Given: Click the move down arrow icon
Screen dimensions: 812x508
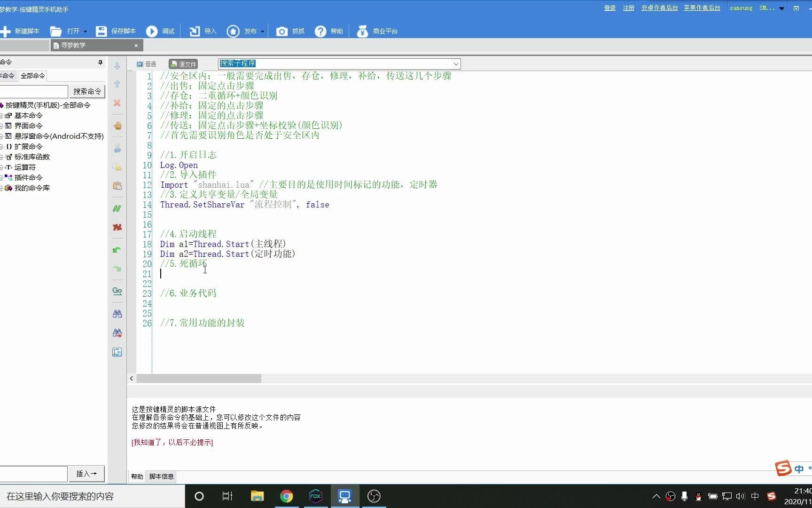Looking at the screenshot, I should pos(117,66).
